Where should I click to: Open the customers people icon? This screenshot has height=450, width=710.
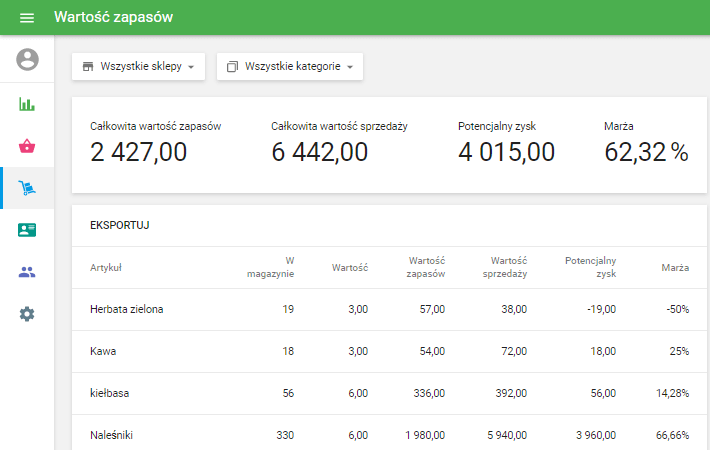point(27,272)
